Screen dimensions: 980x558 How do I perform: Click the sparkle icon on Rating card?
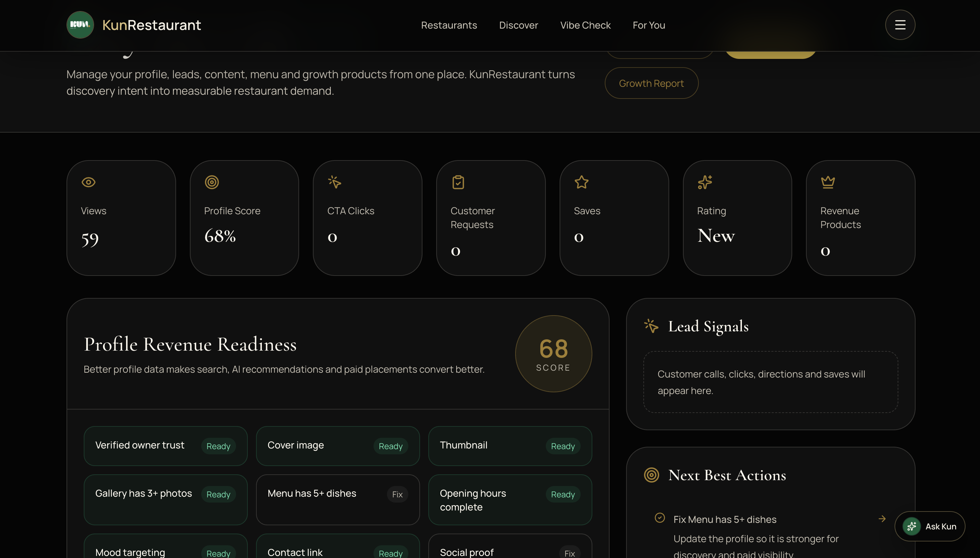705,182
